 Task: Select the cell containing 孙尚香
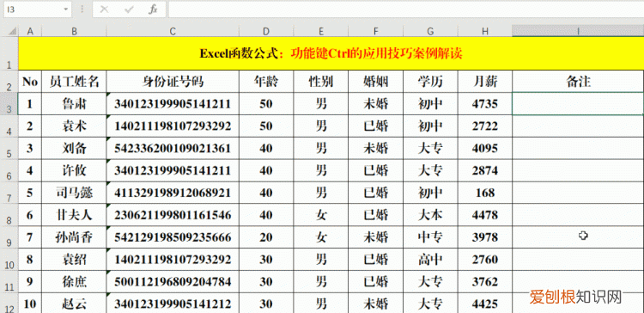[74, 237]
